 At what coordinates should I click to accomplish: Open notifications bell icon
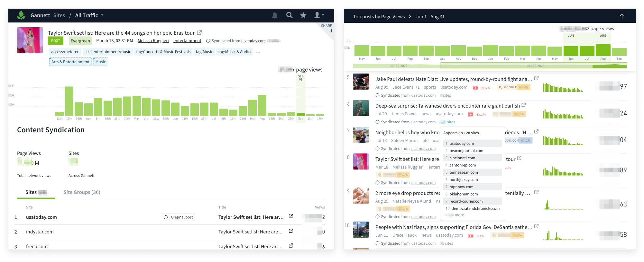275,15
